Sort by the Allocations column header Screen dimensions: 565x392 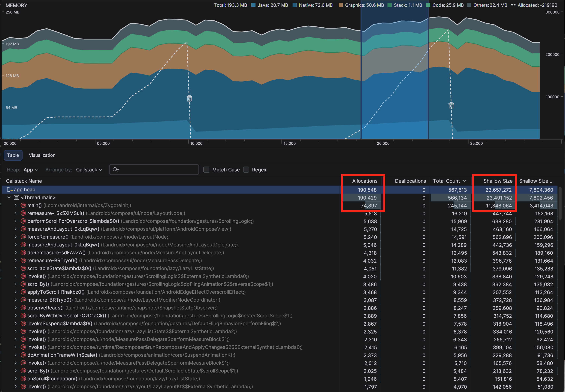pyautogui.click(x=364, y=181)
